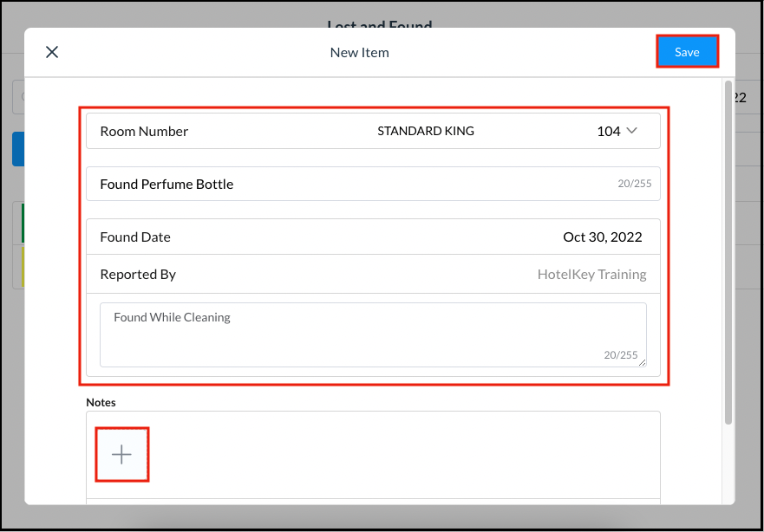Click the Found Date label
Image resolution: width=764 pixels, height=532 pixels.
[135, 237]
